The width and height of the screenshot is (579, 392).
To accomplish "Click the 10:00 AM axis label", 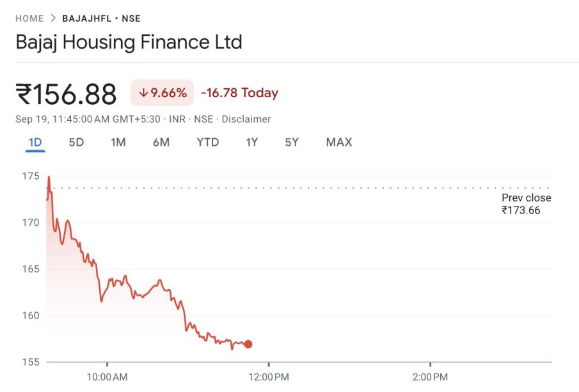I will tap(107, 376).
